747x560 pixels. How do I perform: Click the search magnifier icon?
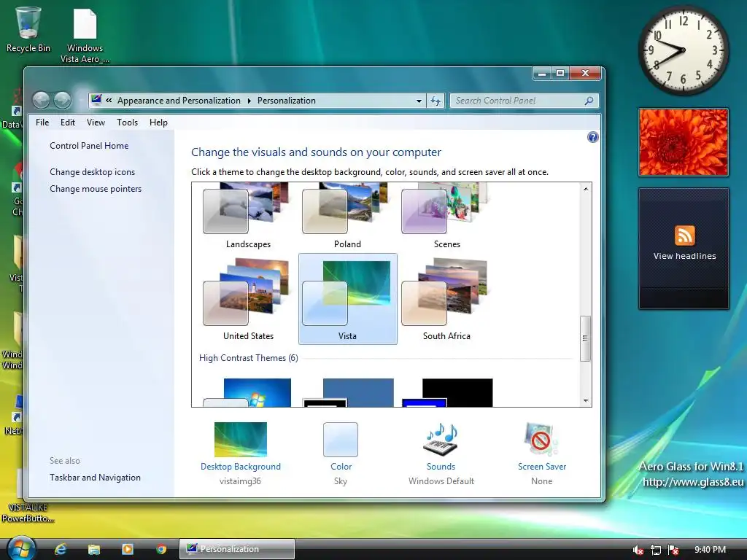pos(589,101)
